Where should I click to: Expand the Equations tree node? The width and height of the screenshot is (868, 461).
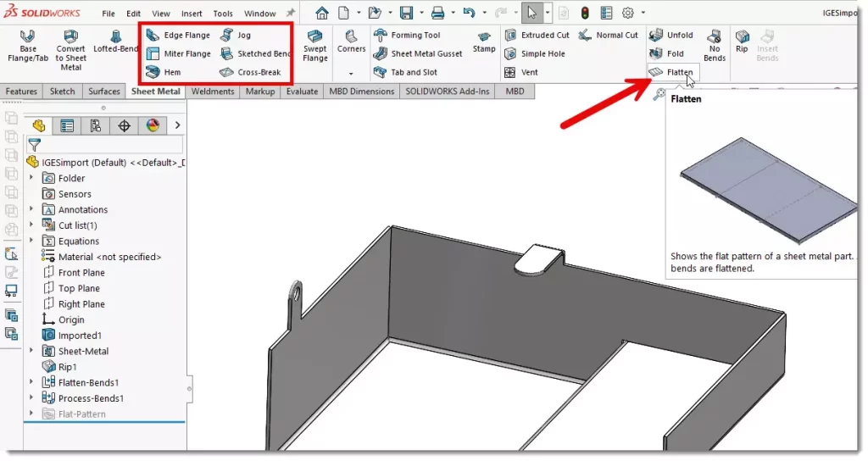31,241
